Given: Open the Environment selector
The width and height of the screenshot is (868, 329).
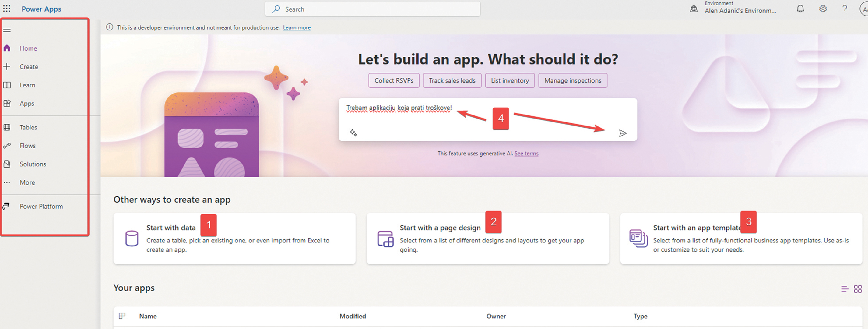Looking at the screenshot, I should pos(740,8).
